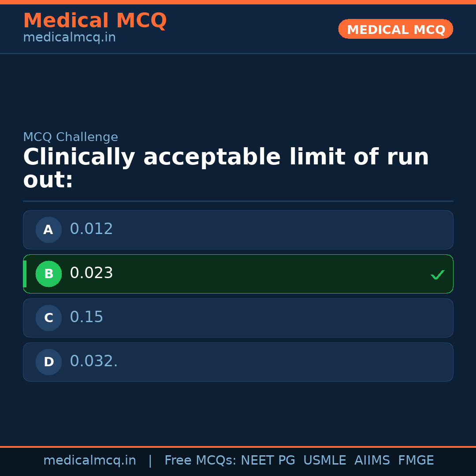Image resolution: width=476 pixels, height=476 pixels.
Task: Click the MCQ Challenge label
Action: pyautogui.click(x=71, y=138)
